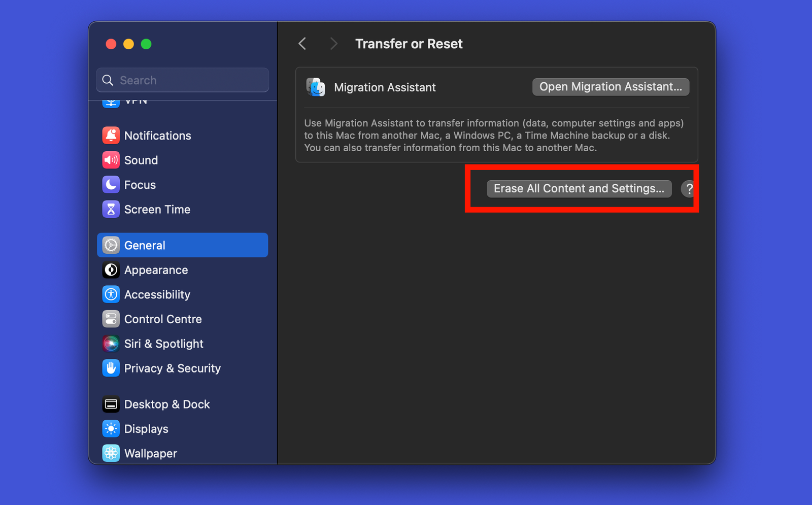Click the Displays sun icon
This screenshot has width=812, height=505.
tap(111, 429)
